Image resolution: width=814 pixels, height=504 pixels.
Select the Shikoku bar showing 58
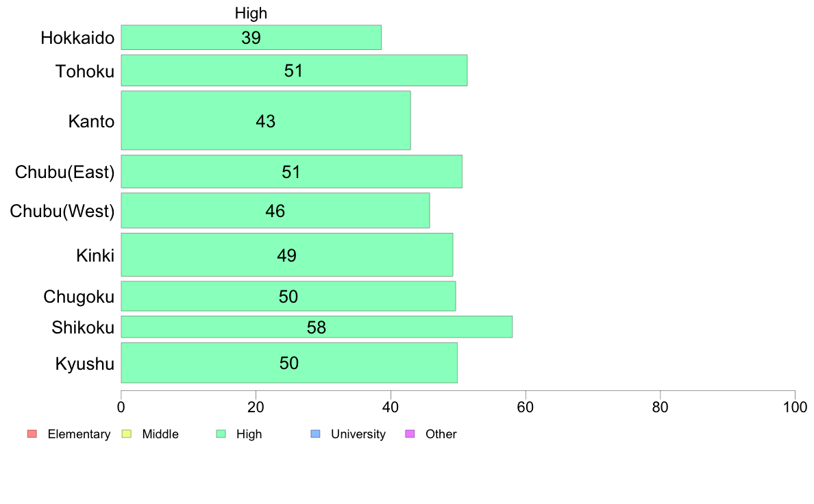tap(317, 327)
